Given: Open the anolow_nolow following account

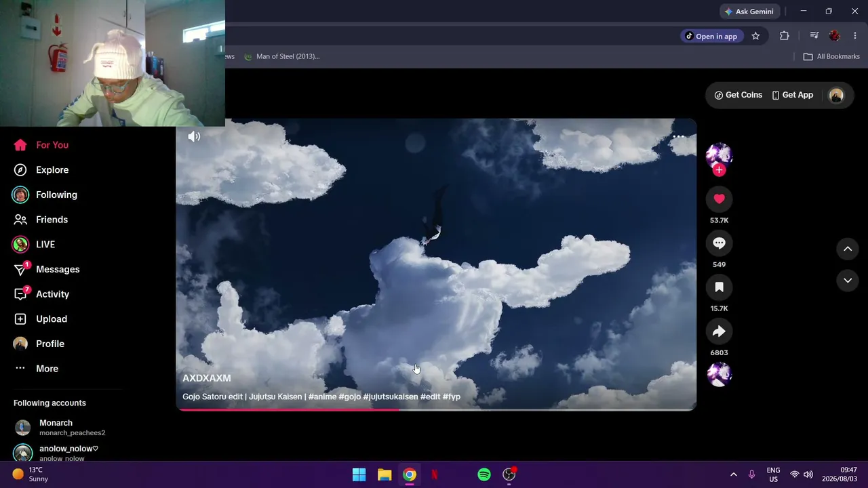Looking at the screenshot, I should point(57,453).
